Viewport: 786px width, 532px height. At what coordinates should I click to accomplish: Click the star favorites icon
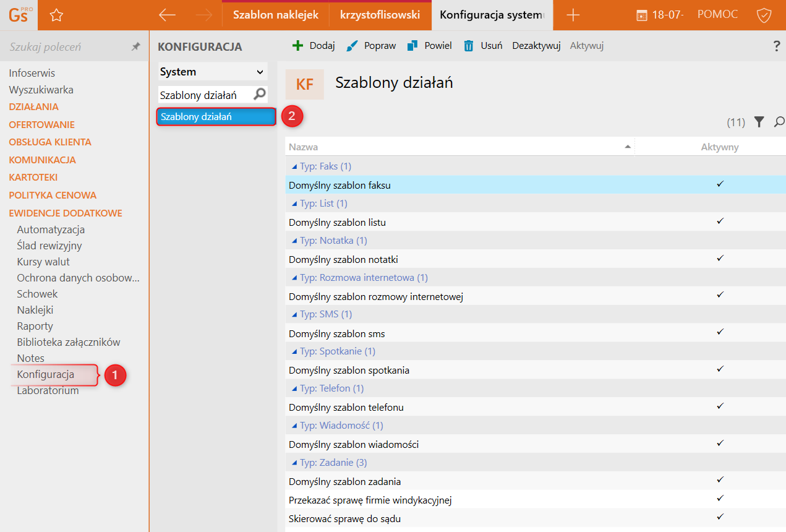[56, 15]
